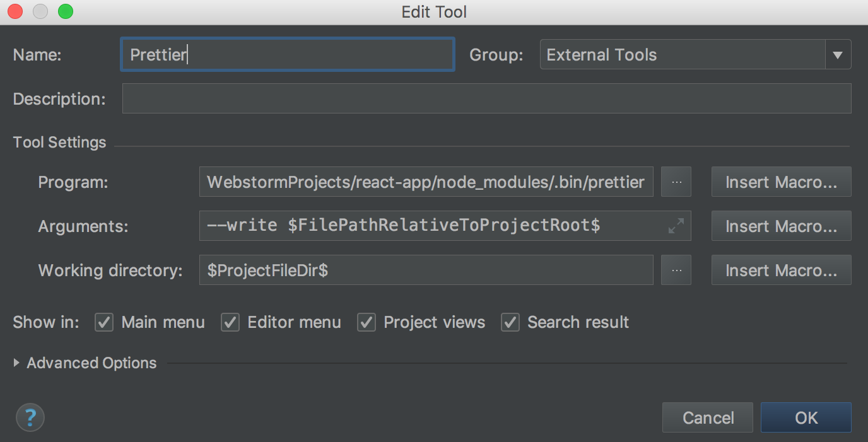
Task: Browse for Program path with ellipsis button
Action: pyautogui.click(x=676, y=182)
